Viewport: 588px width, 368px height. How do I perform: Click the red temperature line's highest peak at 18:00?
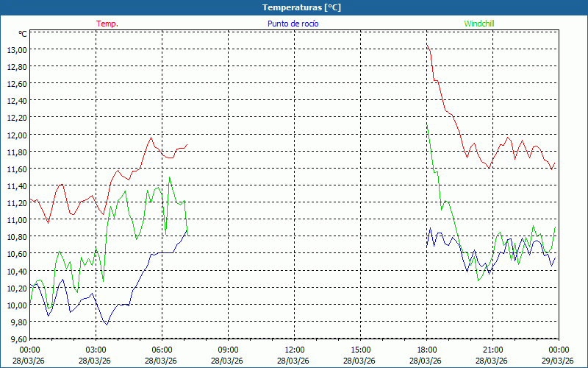[x=428, y=46]
